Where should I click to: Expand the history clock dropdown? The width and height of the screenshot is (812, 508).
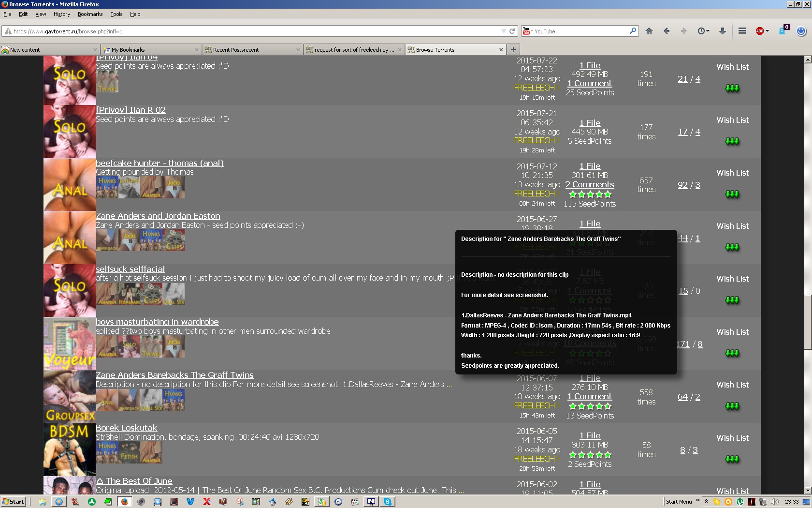click(703, 31)
